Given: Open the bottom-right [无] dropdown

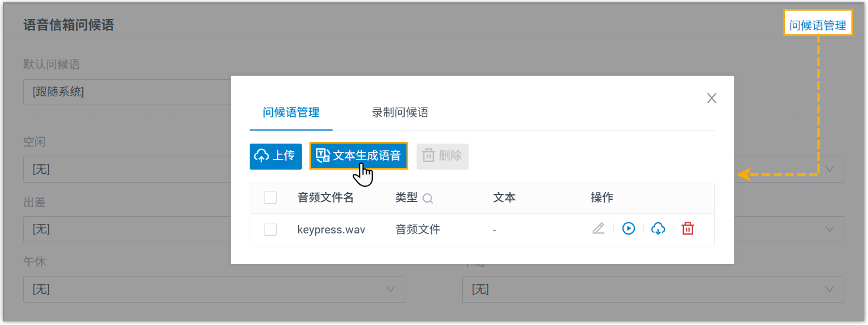Looking at the screenshot, I should pos(653,290).
